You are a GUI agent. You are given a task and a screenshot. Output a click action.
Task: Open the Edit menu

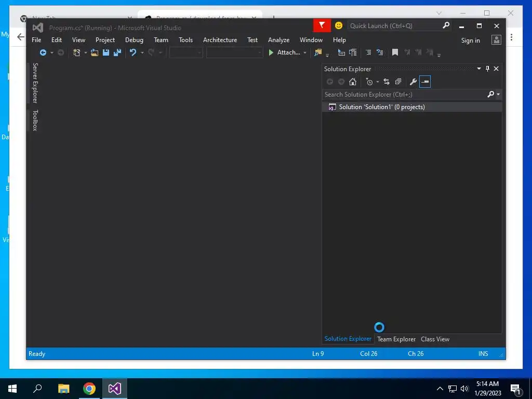pyautogui.click(x=56, y=40)
